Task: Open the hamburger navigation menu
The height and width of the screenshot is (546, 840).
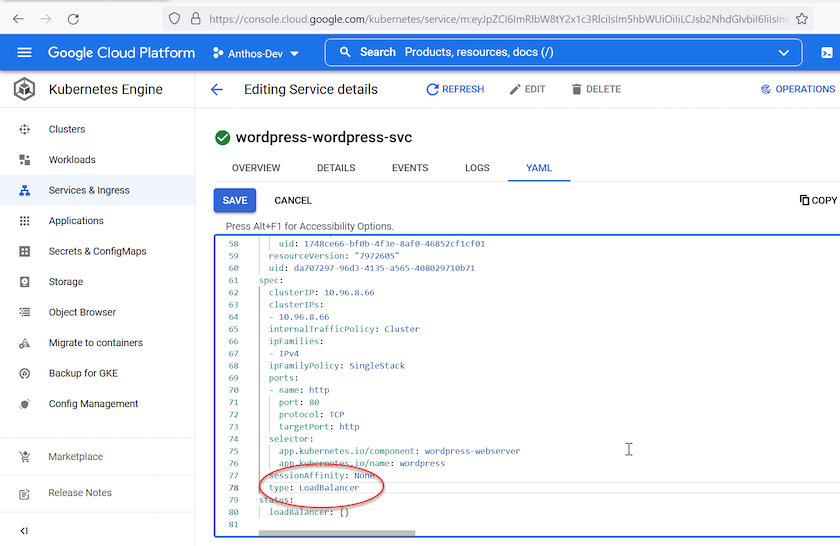Action: click(24, 52)
